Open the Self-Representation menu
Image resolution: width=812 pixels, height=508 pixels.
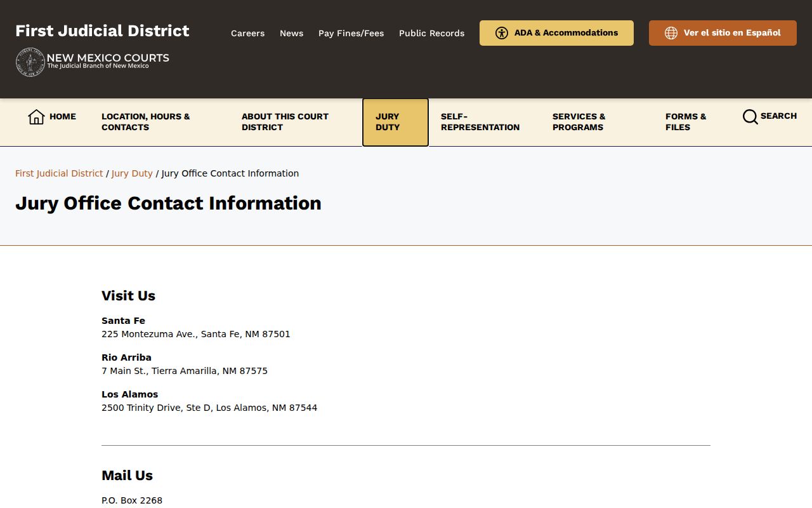[x=480, y=122]
